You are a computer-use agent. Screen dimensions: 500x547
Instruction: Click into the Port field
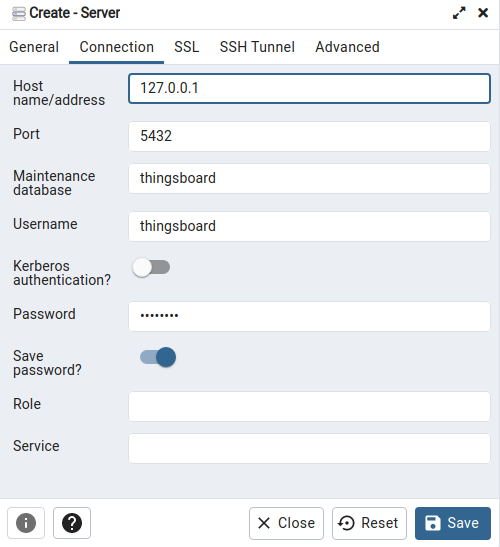tap(309, 136)
